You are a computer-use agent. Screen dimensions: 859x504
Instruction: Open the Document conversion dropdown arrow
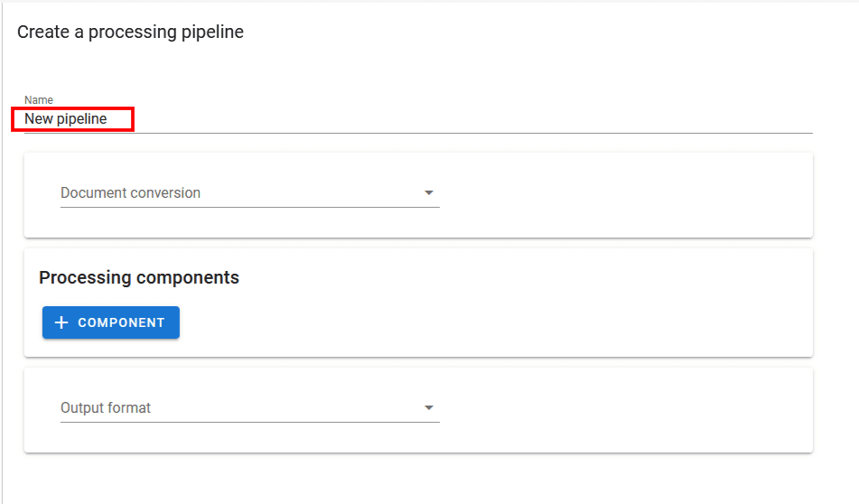(429, 192)
